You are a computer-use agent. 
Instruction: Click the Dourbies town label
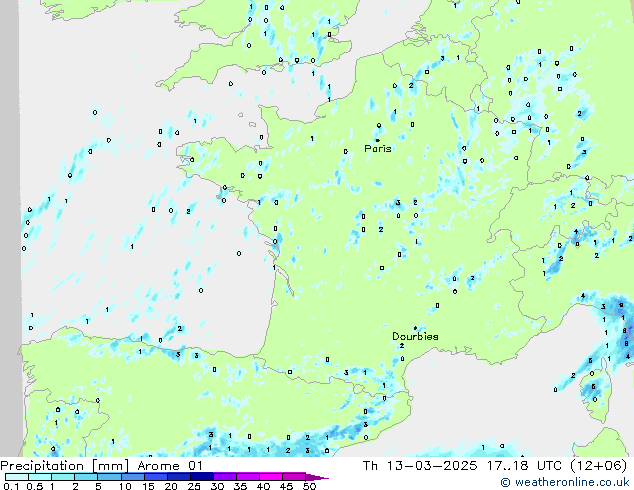(415, 336)
